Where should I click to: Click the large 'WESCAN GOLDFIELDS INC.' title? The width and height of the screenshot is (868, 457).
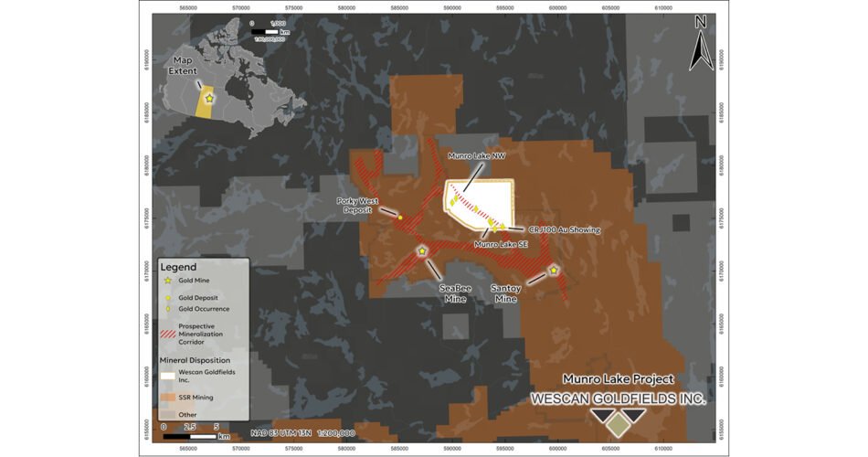point(619,399)
